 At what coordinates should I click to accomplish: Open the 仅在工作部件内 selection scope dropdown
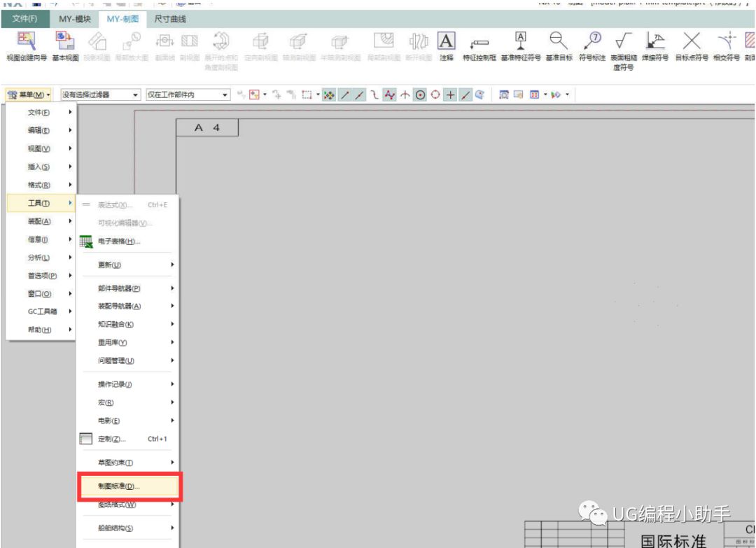188,95
